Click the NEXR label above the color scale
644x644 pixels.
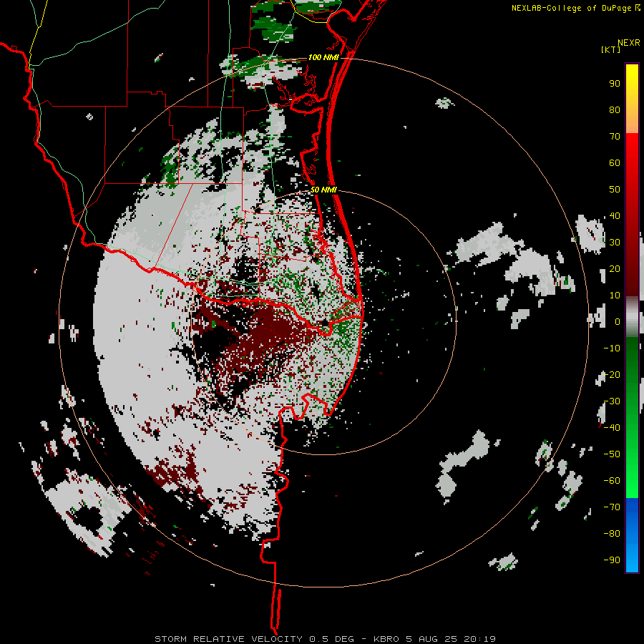pyautogui.click(x=628, y=43)
